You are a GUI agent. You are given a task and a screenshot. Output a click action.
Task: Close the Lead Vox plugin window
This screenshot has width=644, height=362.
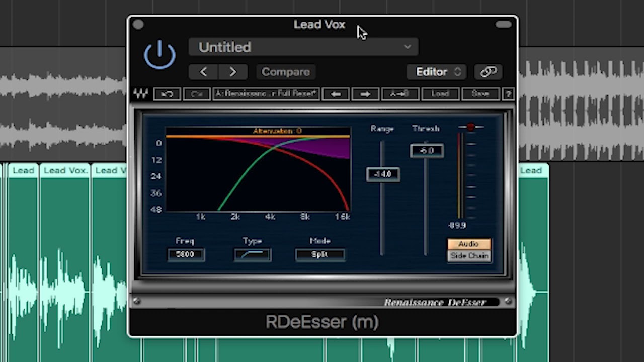coord(138,24)
